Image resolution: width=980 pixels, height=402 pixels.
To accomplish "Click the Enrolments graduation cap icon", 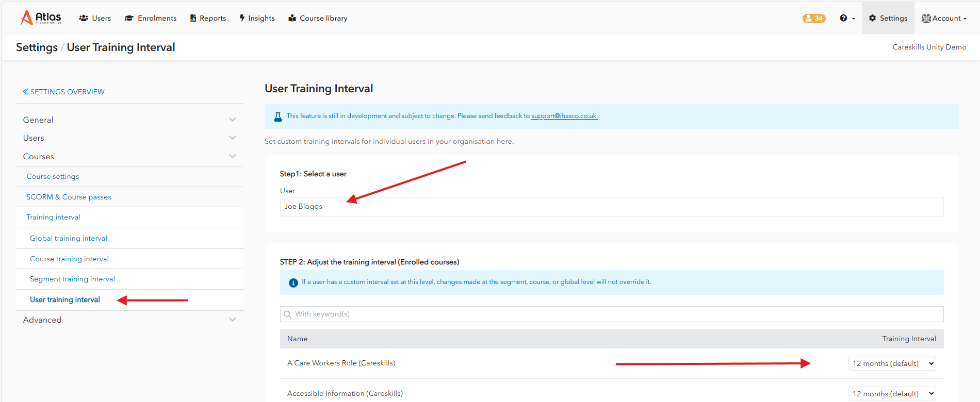I will (x=129, y=18).
